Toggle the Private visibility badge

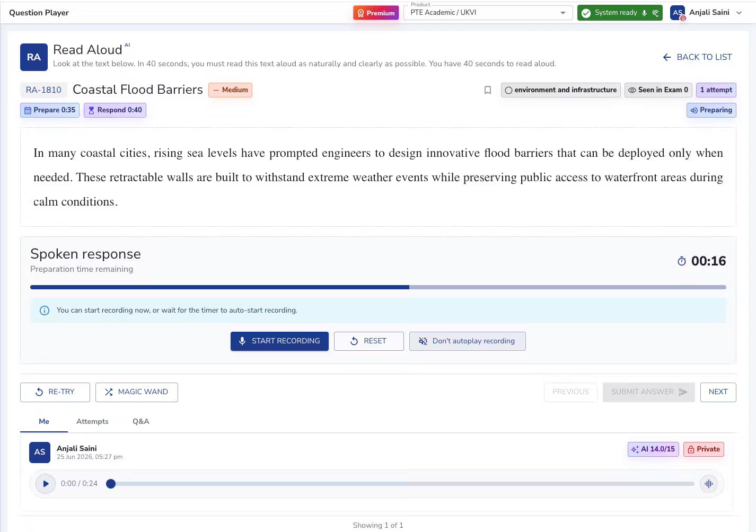tap(704, 449)
